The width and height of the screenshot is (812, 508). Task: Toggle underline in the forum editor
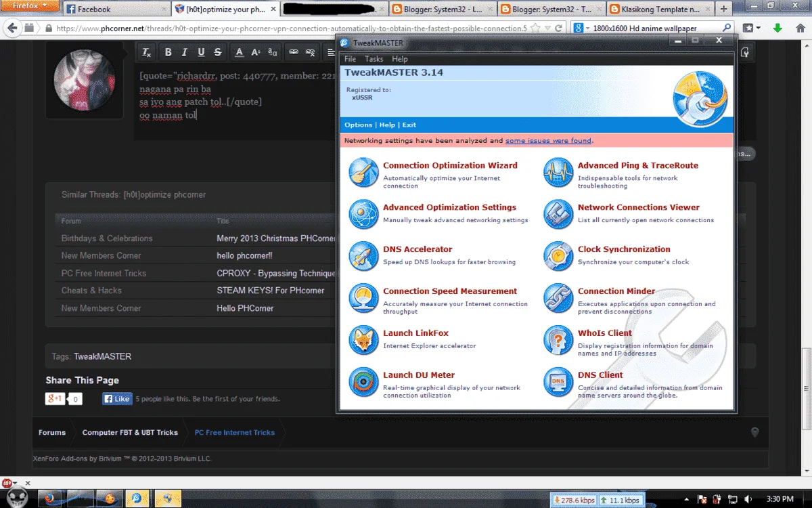tap(201, 52)
